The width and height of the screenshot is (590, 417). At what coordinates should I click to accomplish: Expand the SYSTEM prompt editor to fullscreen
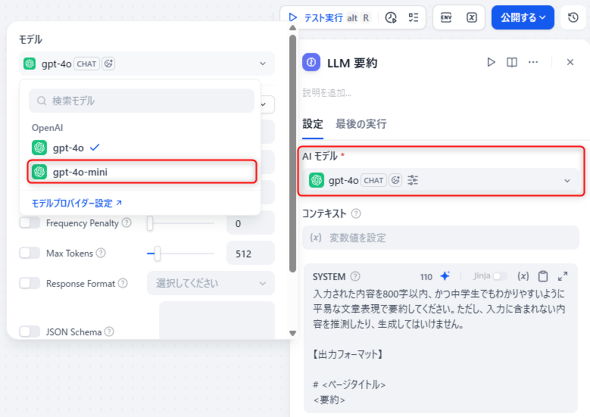click(563, 276)
